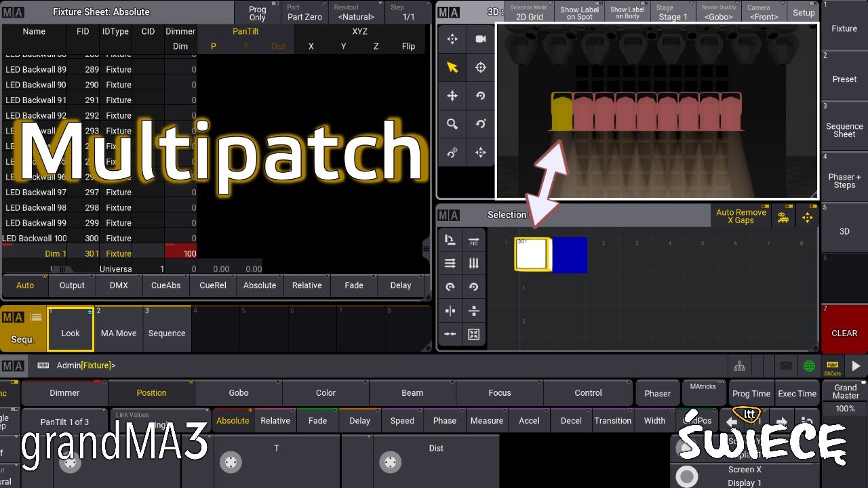Toggle Show Label on Spot

(580, 13)
